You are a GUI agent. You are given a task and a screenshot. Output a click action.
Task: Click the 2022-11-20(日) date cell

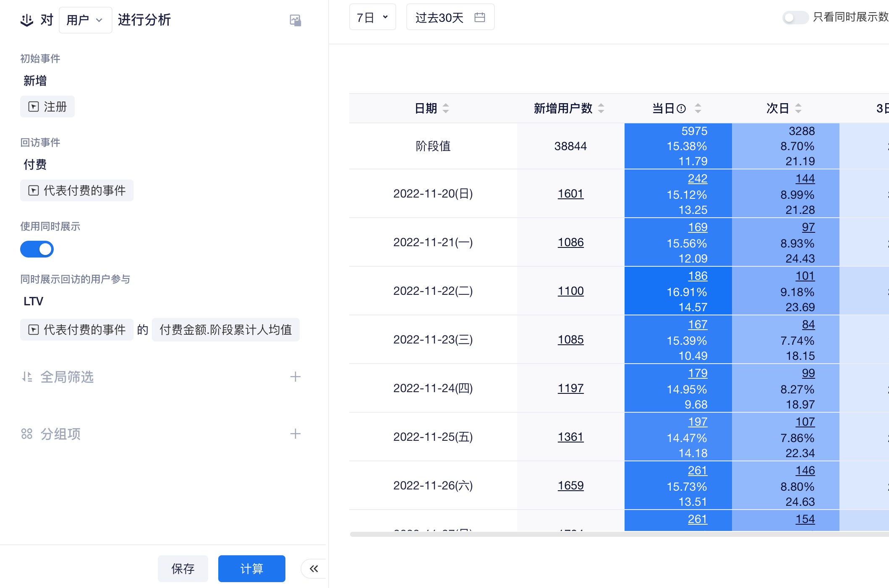click(x=433, y=194)
